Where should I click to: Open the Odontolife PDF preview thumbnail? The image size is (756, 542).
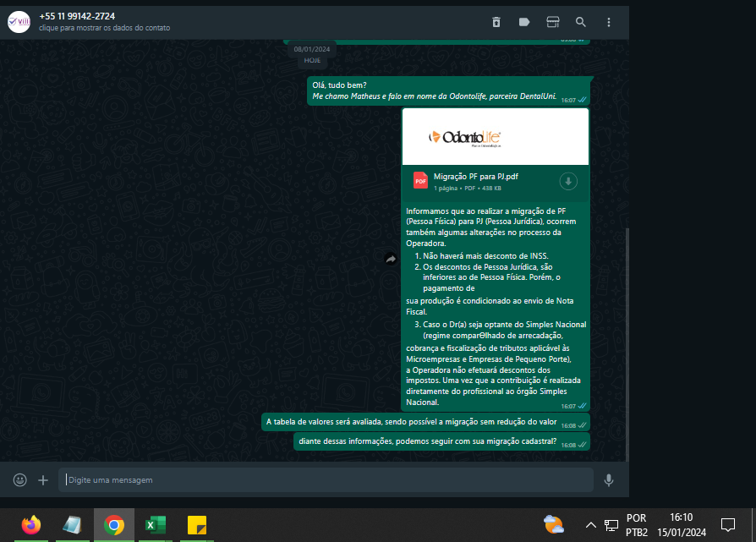pyautogui.click(x=496, y=136)
